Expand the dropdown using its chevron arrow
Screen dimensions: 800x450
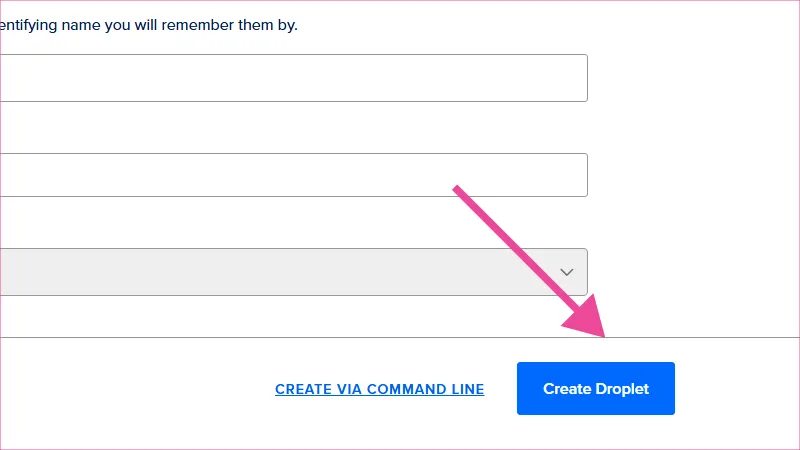pyautogui.click(x=567, y=272)
